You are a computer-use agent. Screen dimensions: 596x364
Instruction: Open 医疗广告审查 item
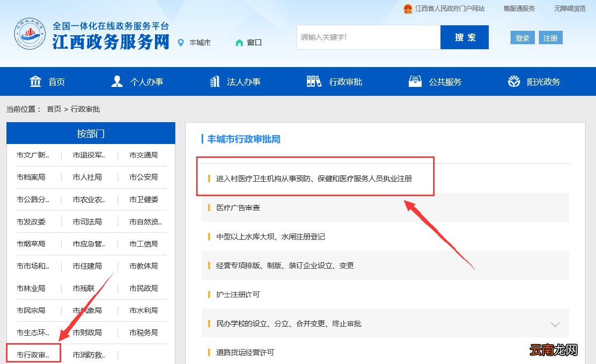click(238, 208)
